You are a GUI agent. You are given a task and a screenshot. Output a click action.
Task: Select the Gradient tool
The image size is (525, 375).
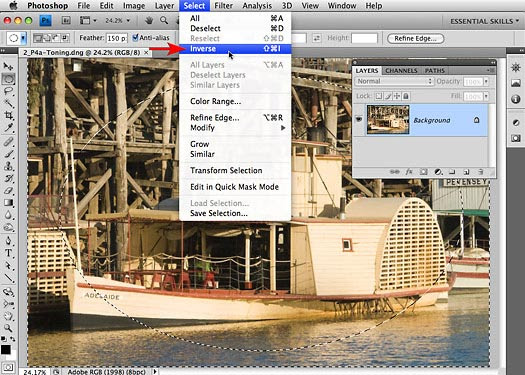(8, 203)
